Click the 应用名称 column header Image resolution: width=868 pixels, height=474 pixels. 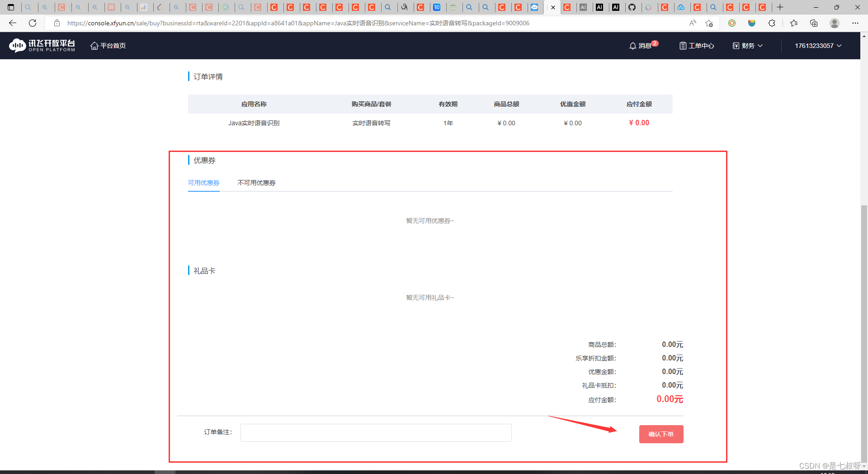point(254,104)
